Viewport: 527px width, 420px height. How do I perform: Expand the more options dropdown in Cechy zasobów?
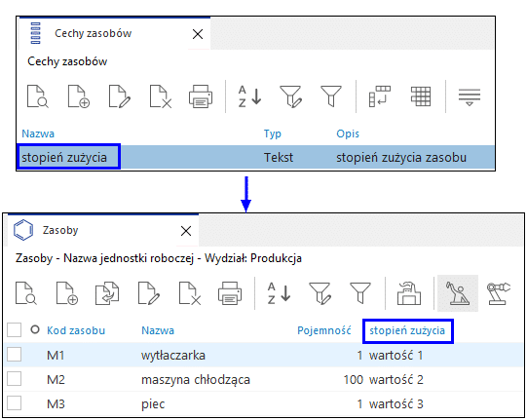coord(470,97)
